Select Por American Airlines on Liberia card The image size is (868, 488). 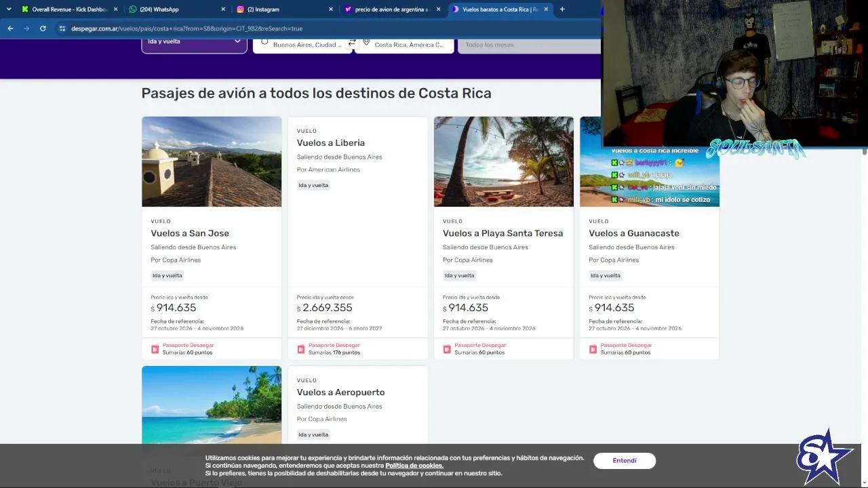coord(328,169)
